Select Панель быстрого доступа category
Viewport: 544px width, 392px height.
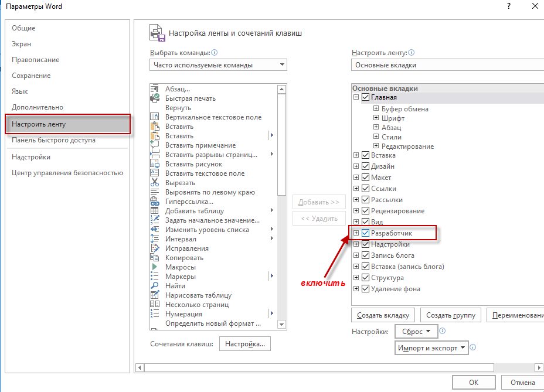(67, 140)
